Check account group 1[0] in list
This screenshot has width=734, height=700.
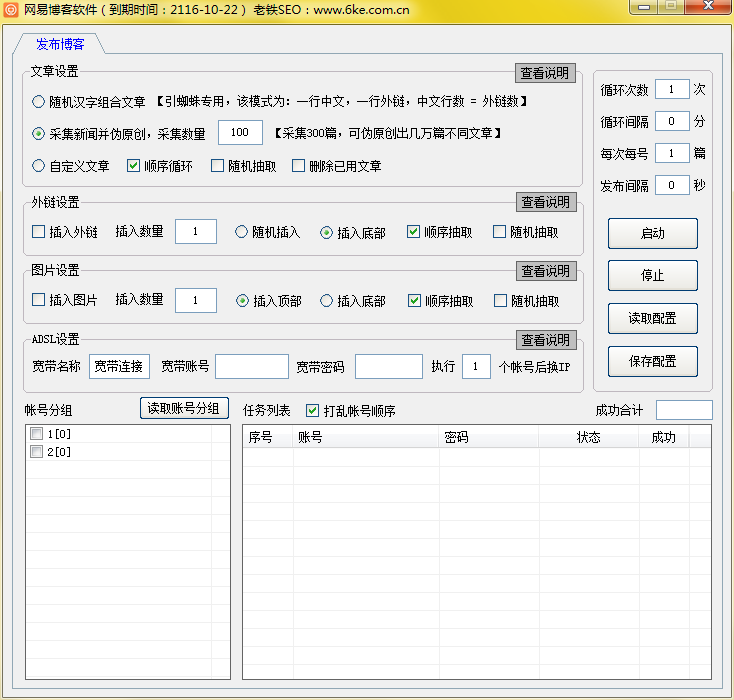[x=37, y=434]
